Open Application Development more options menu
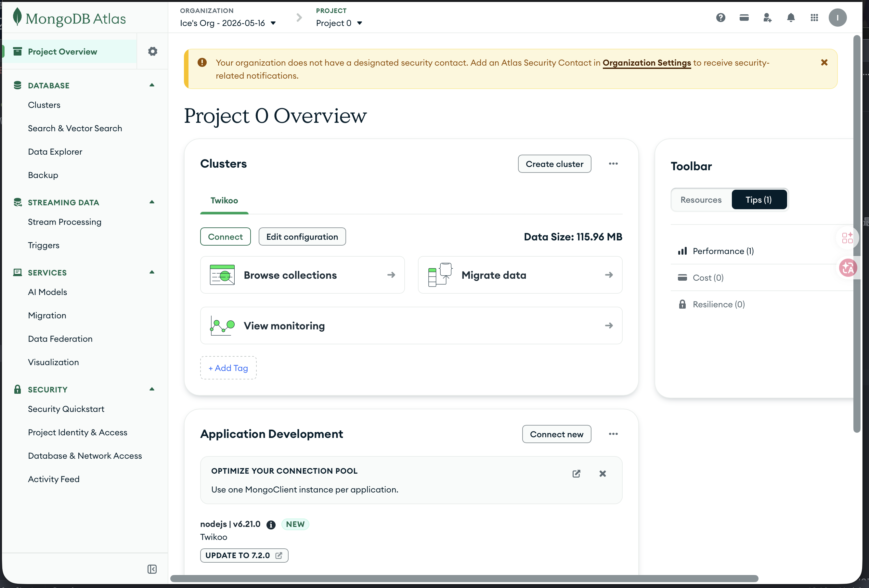Image resolution: width=869 pixels, height=588 pixels. tap(613, 434)
